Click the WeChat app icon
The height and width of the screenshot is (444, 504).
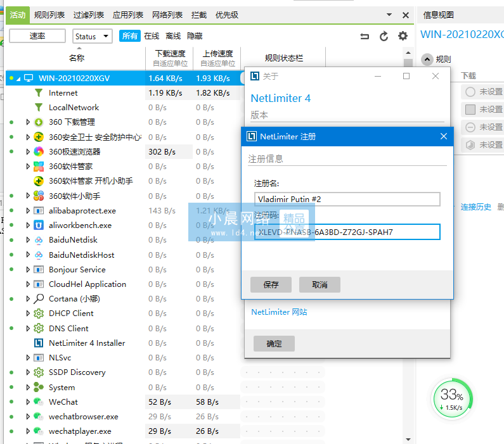(x=39, y=402)
